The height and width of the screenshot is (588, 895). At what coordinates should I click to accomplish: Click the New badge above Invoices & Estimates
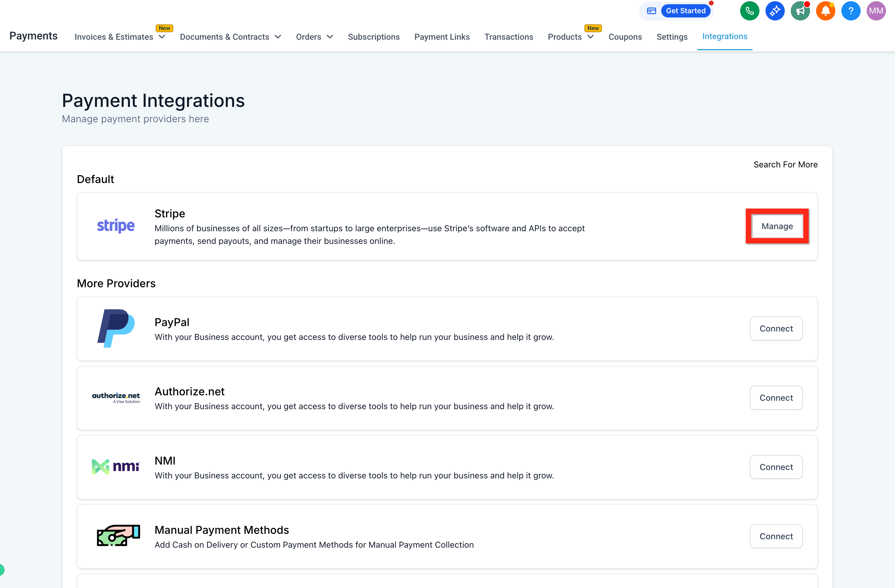point(164,28)
